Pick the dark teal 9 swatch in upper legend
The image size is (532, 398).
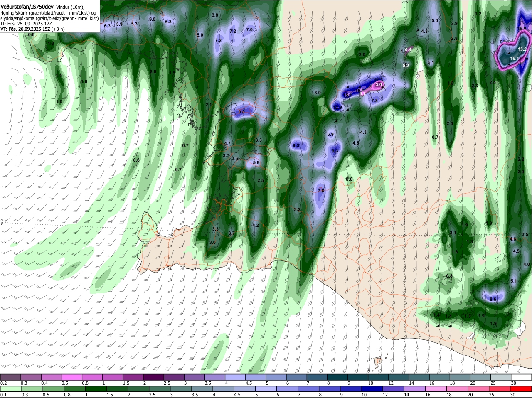pyautogui.click(x=358, y=376)
